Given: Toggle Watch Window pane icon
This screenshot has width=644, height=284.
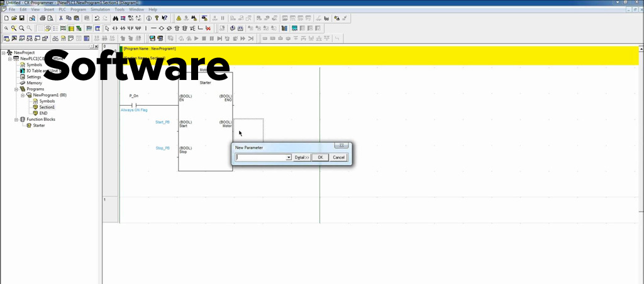Looking at the screenshot, I should [22, 38].
